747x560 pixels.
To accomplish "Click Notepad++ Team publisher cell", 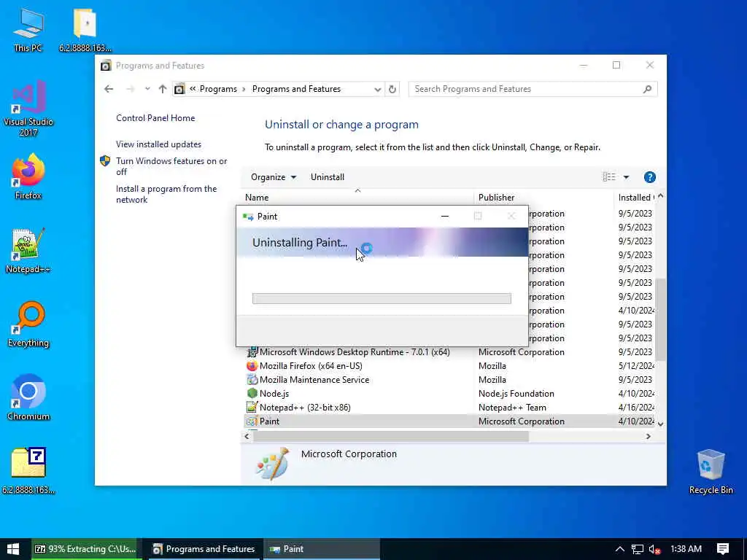I will click(x=512, y=407).
